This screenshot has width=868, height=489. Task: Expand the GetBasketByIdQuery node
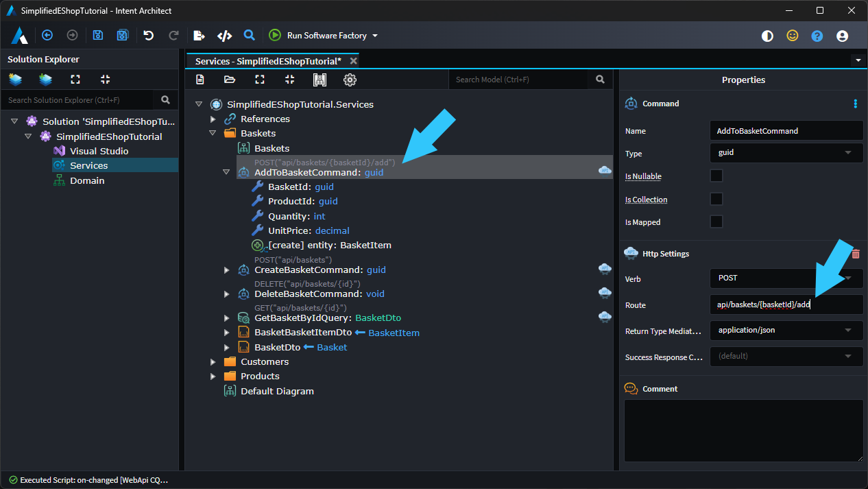coord(226,318)
